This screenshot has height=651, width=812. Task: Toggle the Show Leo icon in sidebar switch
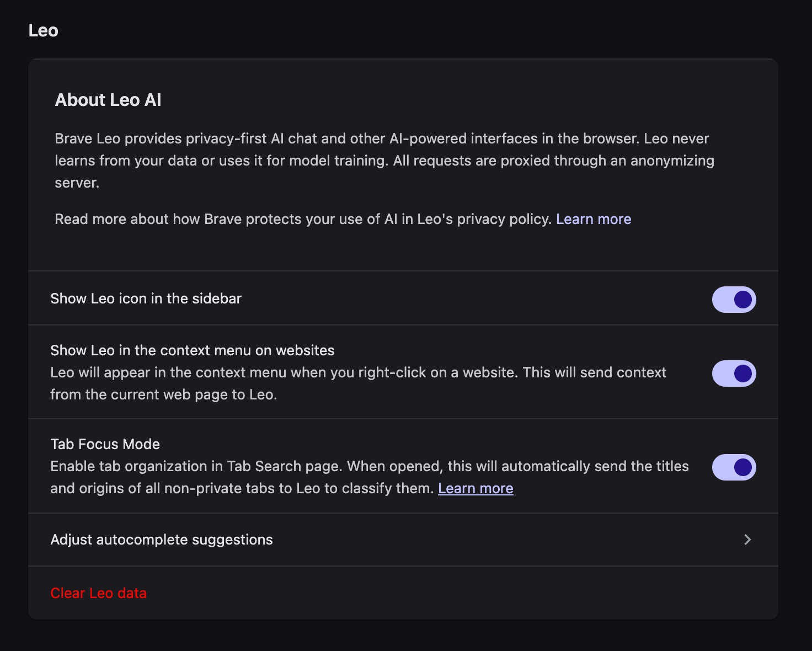[734, 300]
